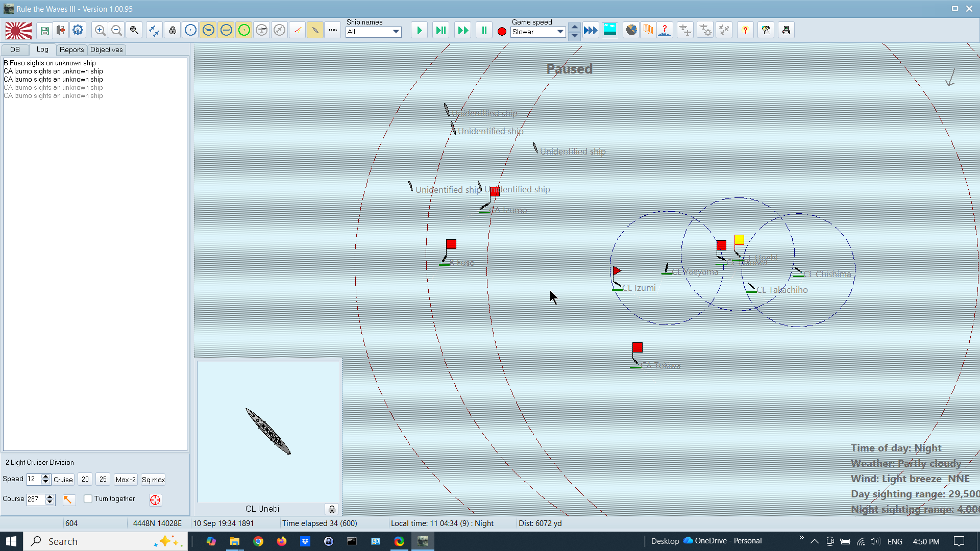
Task: Toggle the grey compass circle icon
Action: [279, 31]
